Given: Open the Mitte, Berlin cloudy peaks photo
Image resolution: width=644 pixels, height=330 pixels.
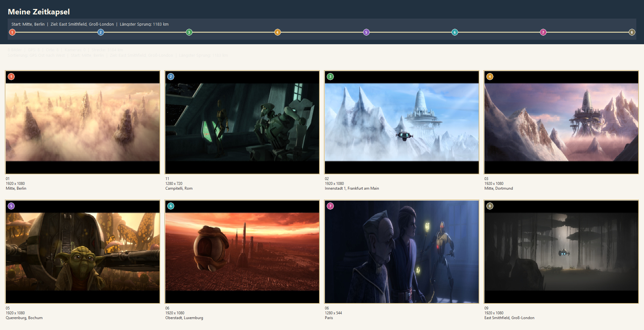Looking at the screenshot, I should point(83,122).
